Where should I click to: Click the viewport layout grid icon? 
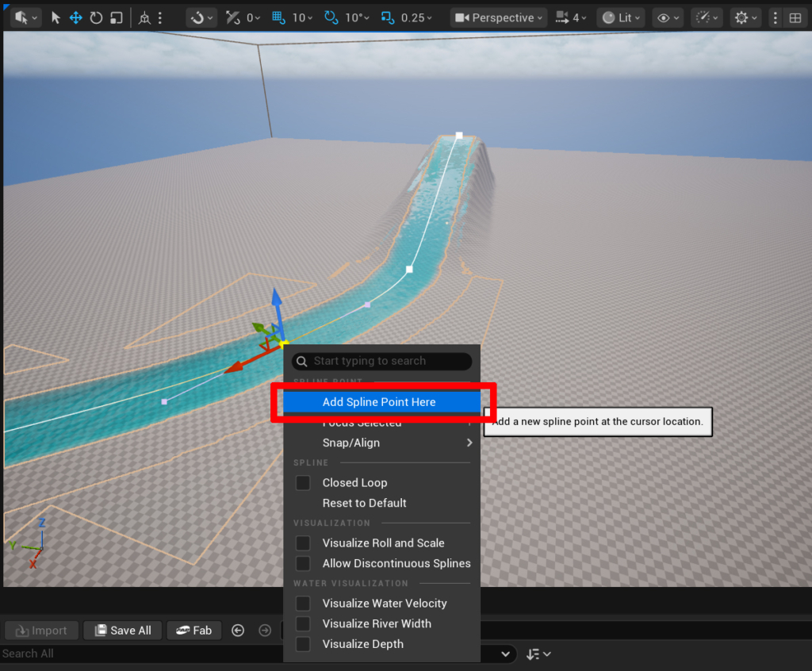click(795, 17)
